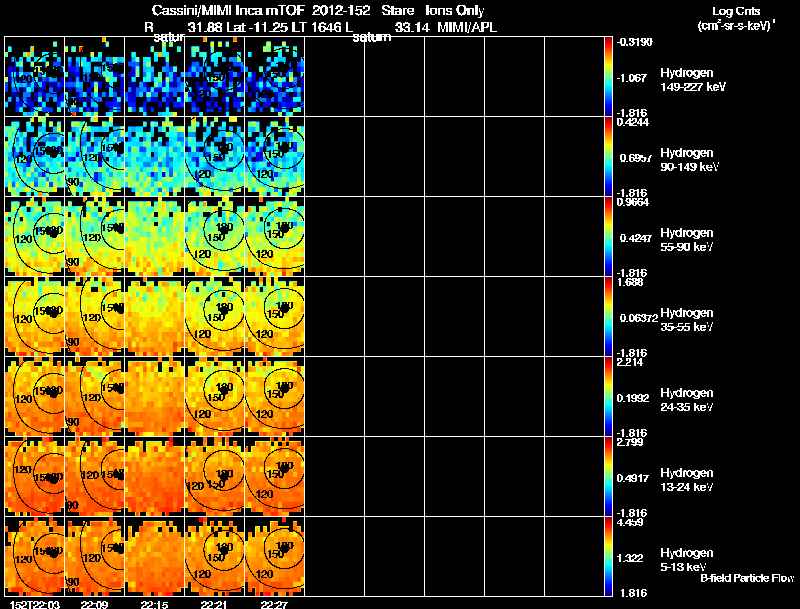Click the '31.88' R value in header
The image size is (800, 609).
(x=205, y=27)
